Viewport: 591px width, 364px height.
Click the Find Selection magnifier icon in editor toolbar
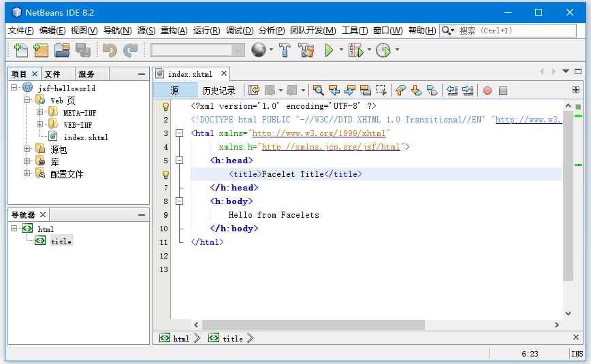click(x=318, y=90)
